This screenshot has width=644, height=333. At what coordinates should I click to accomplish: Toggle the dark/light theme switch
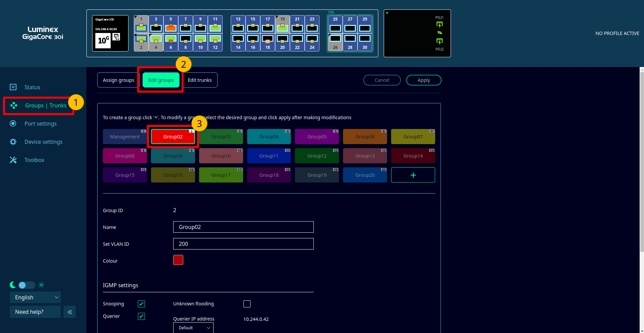point(27,285)
